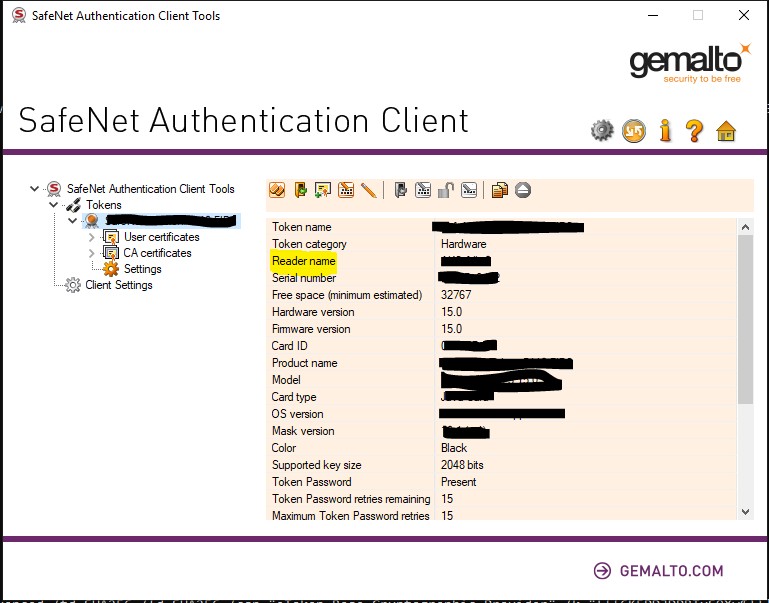
Task: Open Help with the question mark icon
Action: click(x=694, y=131)
